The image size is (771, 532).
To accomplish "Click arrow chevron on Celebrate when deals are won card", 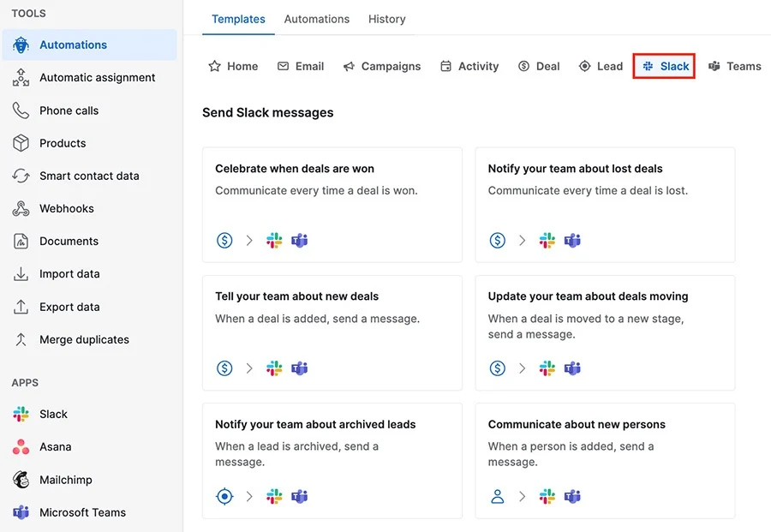I will coord(249,241).
